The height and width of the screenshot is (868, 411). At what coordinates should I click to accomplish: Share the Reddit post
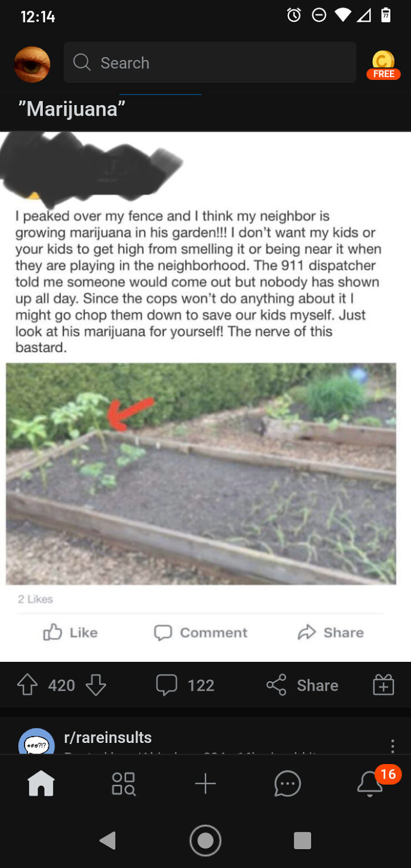[x=302, y=685]
